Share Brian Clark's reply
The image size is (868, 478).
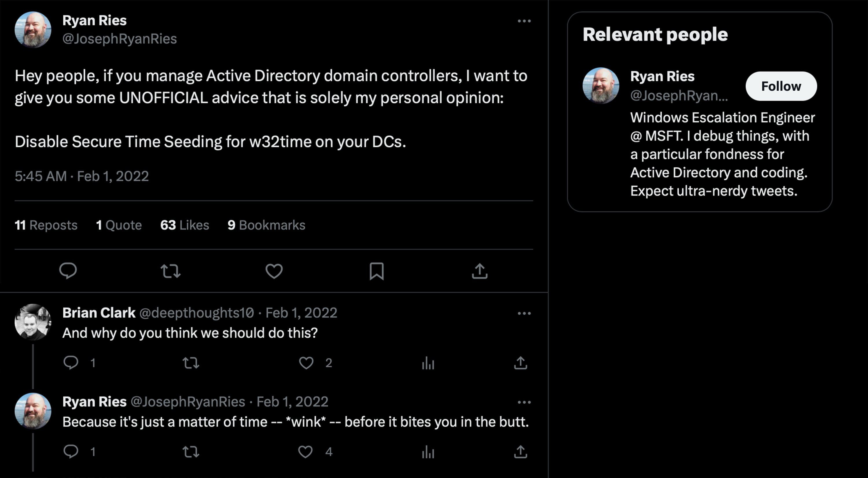[520, 363]
